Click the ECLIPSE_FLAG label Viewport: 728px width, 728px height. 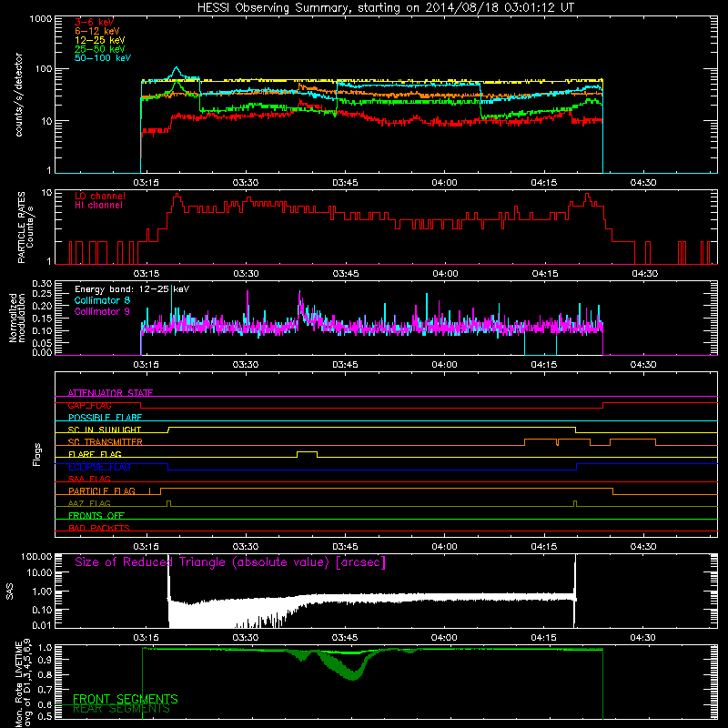click(99, 467)
